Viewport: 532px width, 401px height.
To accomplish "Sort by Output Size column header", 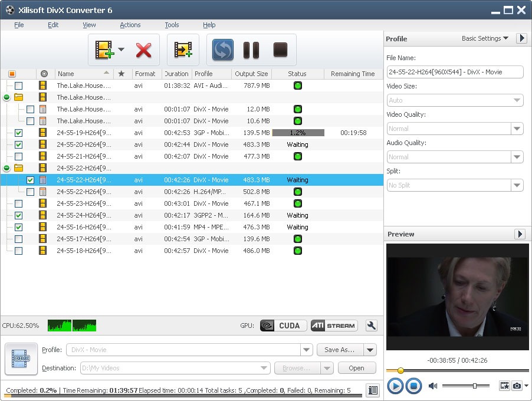I will 251,74.
